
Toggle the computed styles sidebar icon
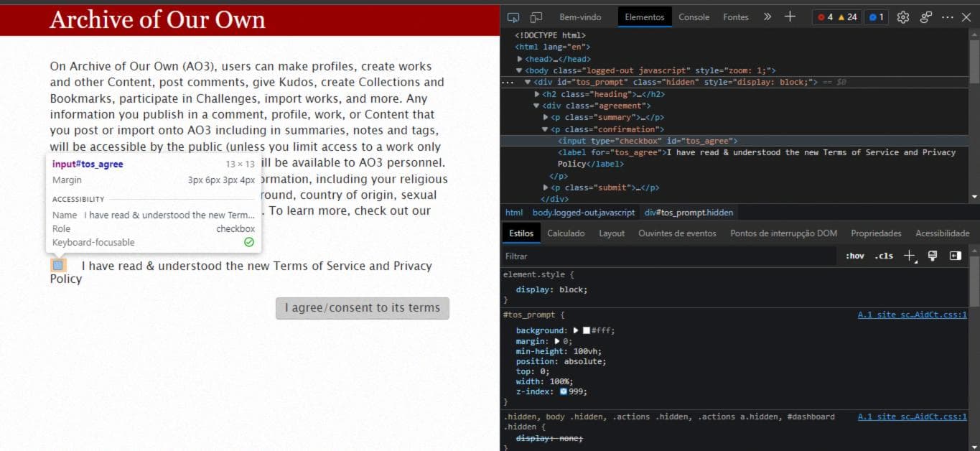(956, 256)
